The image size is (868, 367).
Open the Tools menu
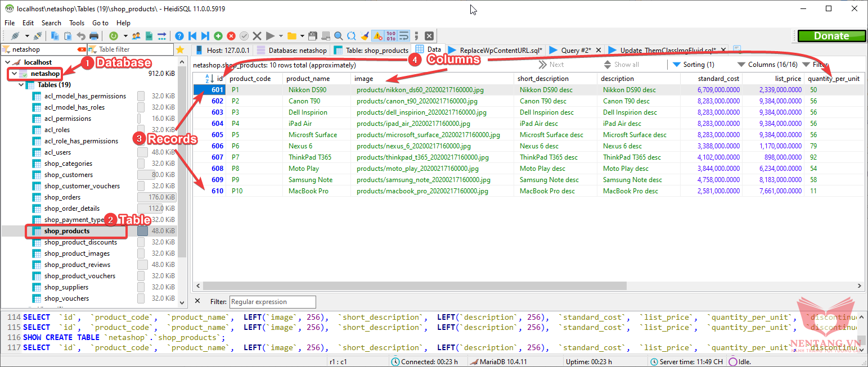[77, 23]
